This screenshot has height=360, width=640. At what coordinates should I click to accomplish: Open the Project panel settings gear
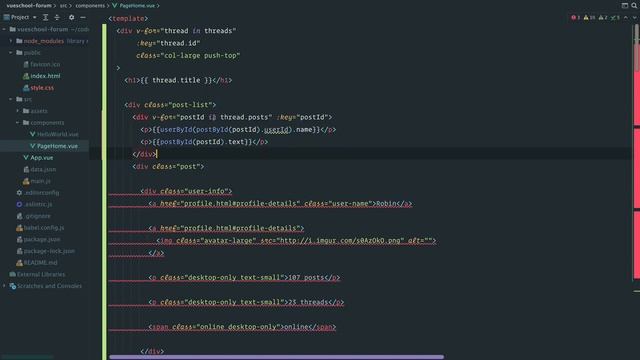click(x=71, y=18)
